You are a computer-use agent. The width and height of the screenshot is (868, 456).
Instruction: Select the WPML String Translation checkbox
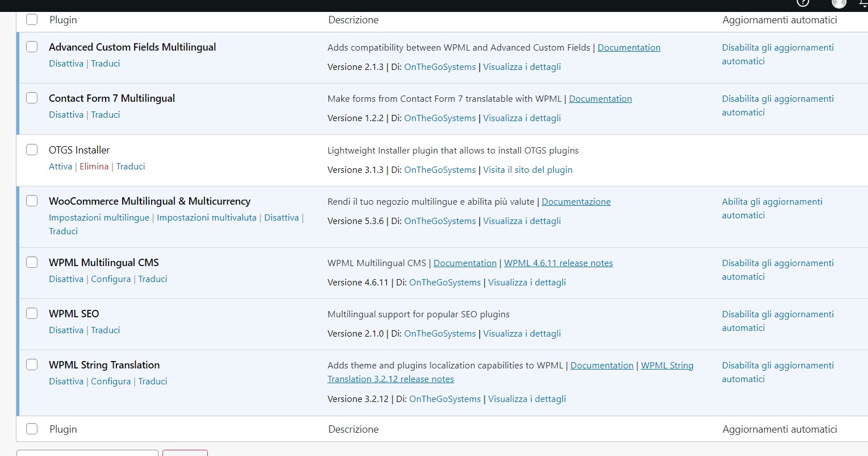point(32,364)
